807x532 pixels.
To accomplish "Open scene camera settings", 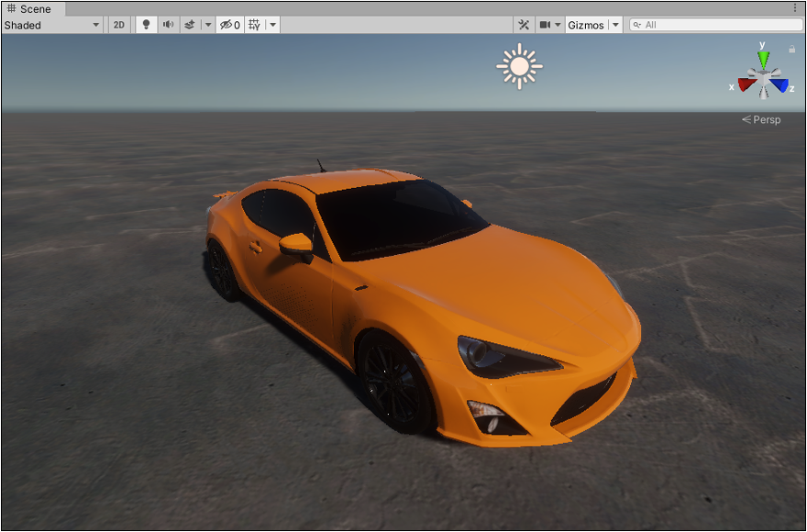I will tap(549, 25).
